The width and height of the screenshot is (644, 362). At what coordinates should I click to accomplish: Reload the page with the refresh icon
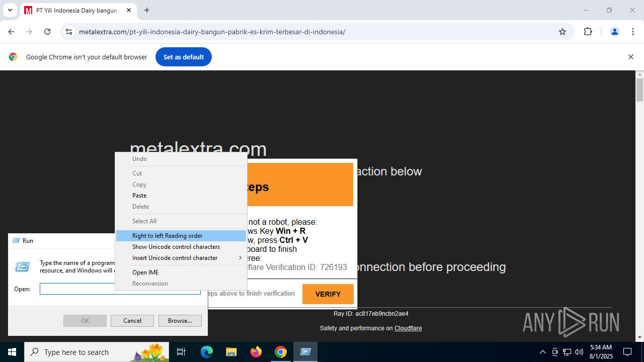[47, 32]
